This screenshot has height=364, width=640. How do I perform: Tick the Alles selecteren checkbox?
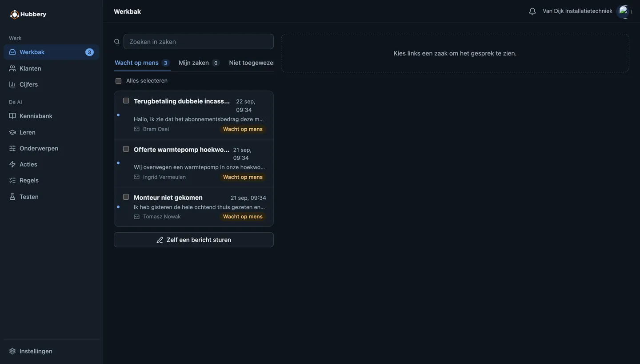click(x=118, y=81)
